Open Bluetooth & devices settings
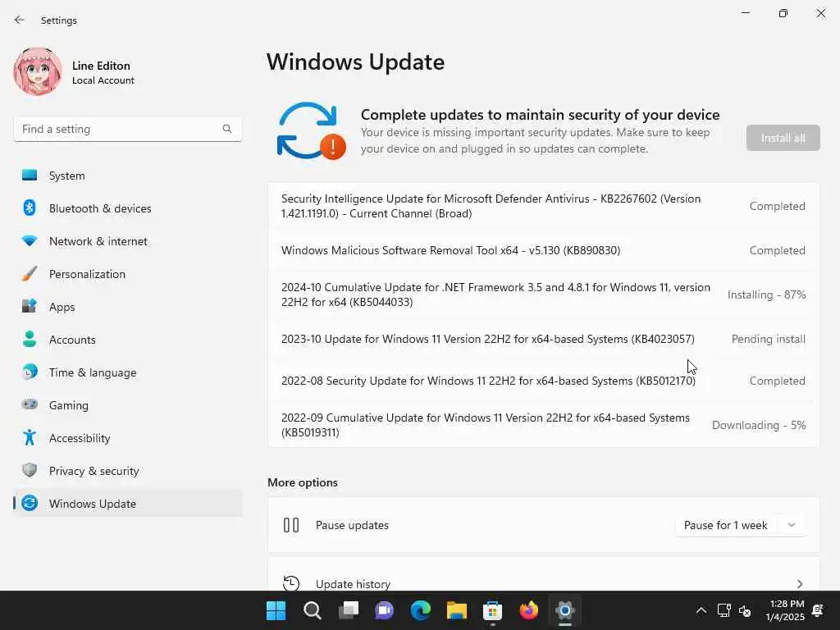Screen dimensions: 840x630 (129, 208)
